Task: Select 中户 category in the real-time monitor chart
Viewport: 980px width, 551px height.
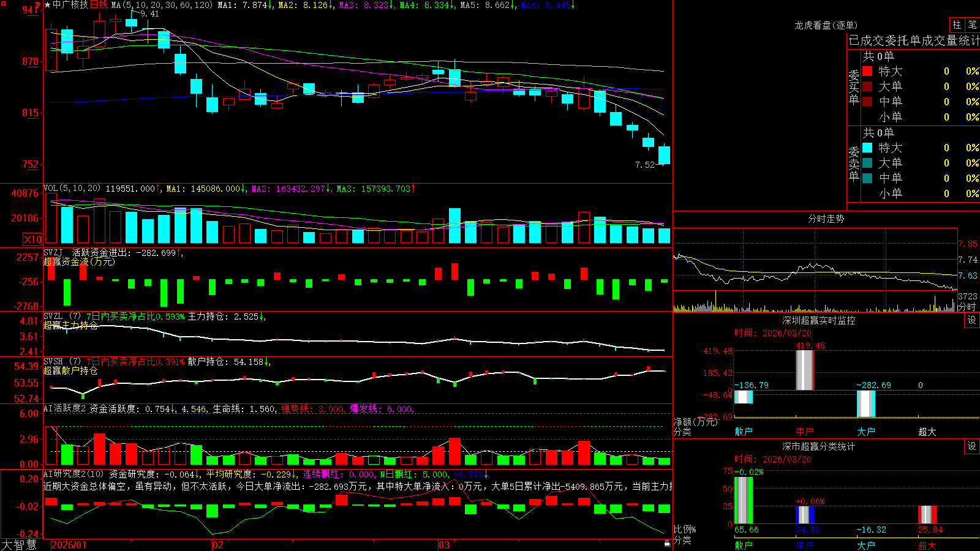Action: coord(805,432)
